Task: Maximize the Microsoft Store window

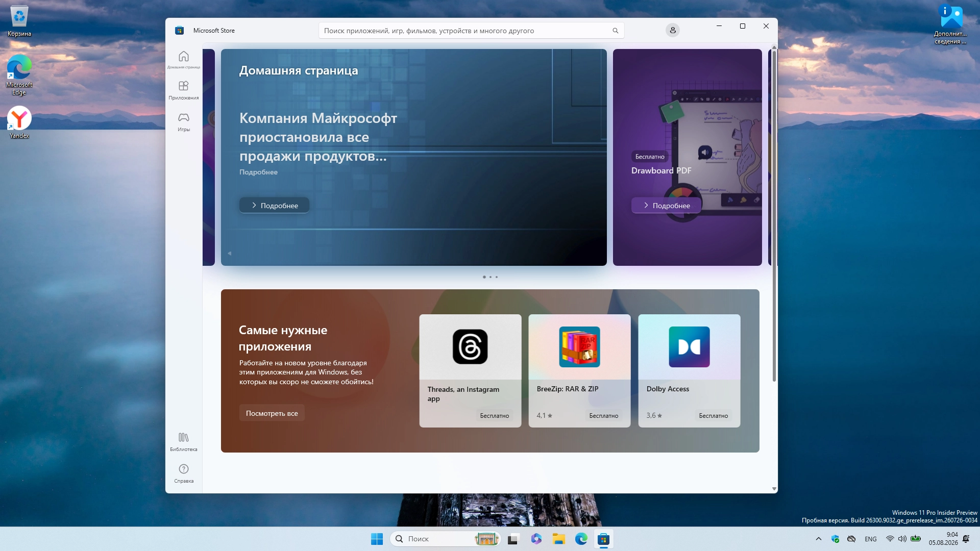Action: coord(743,26)
